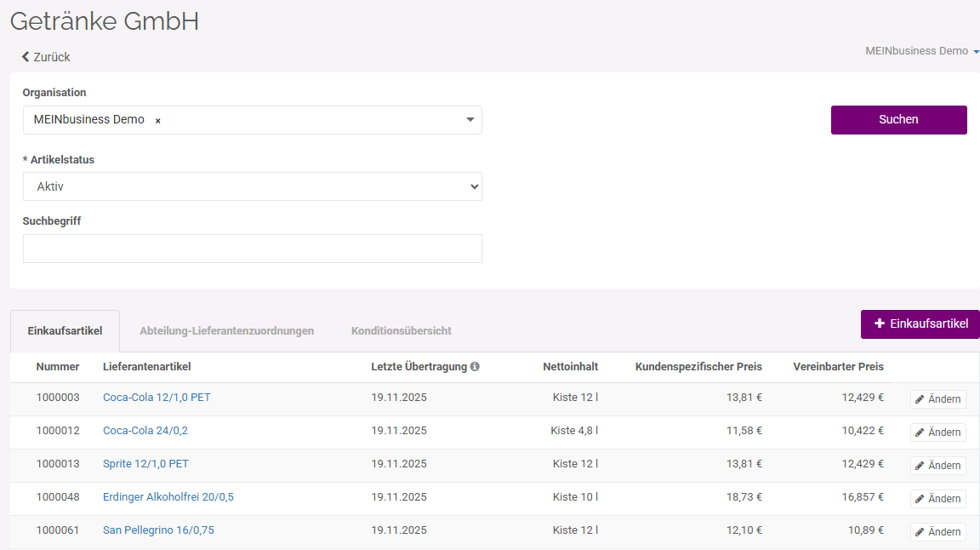Open Erdinger Alkoholfrei 20/0,5 link
The height and width of the screenshot is (550, 980).
click(168, 497)
